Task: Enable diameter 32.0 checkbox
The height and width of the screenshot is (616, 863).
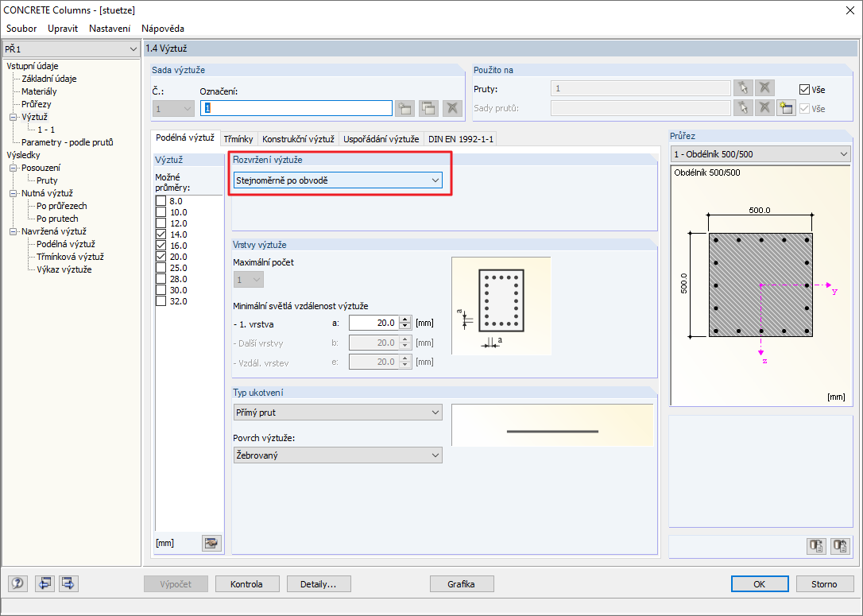Action: coord(161,301)
